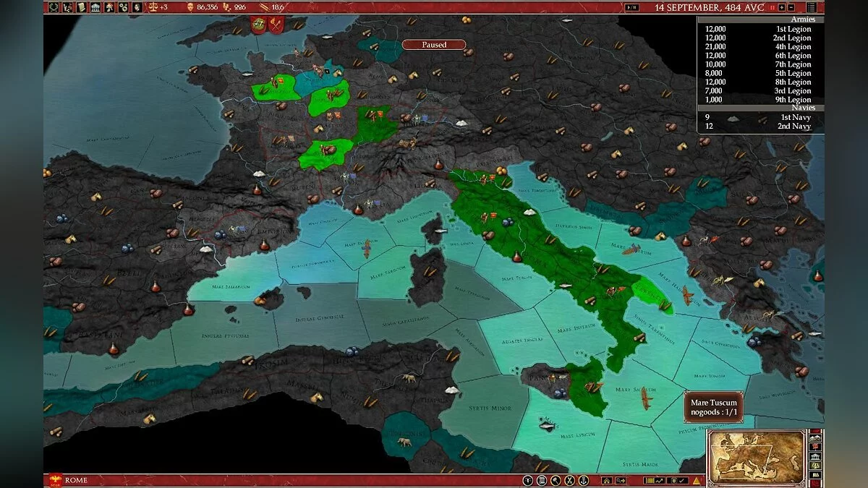The width and height of the screenshot is (868, 488).
Task: Toggle the outliner list icon
Action: (x=812, y=7)
